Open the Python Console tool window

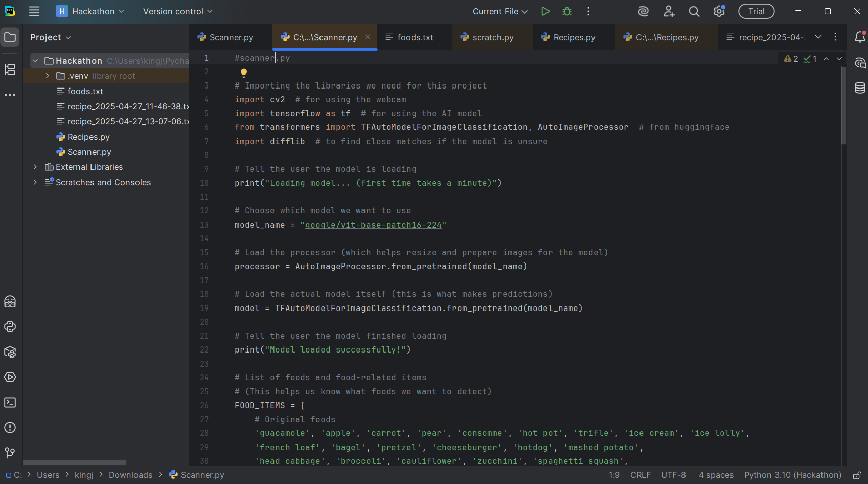coord(10,327)
